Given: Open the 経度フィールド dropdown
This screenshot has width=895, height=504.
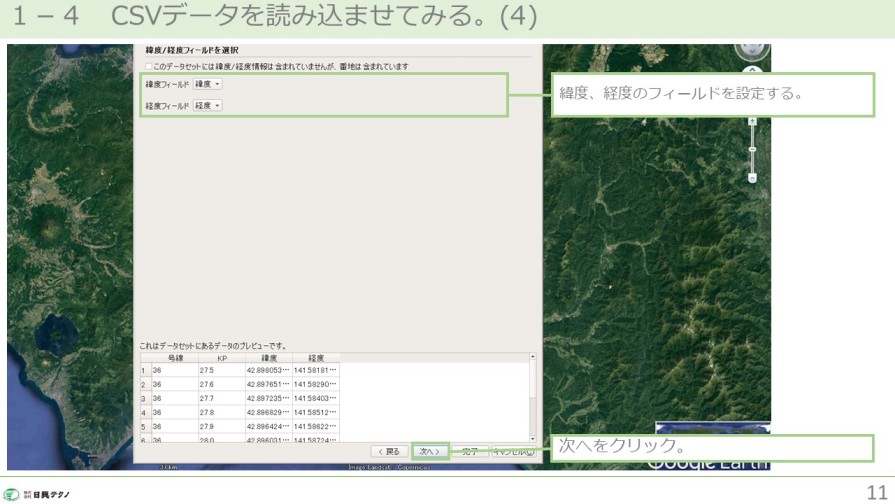Looking at the screenshot, I should tap(206, 105).
